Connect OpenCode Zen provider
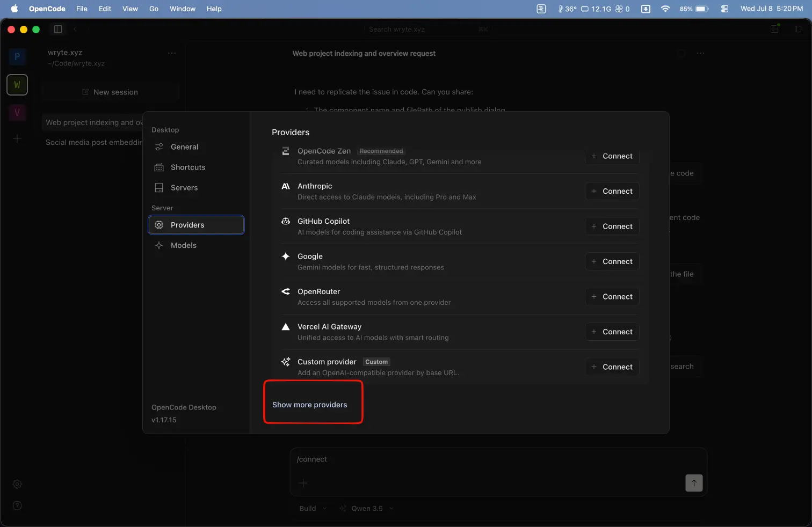The height and width of the screenshot is (527, 812). click(x=612, y=156)
